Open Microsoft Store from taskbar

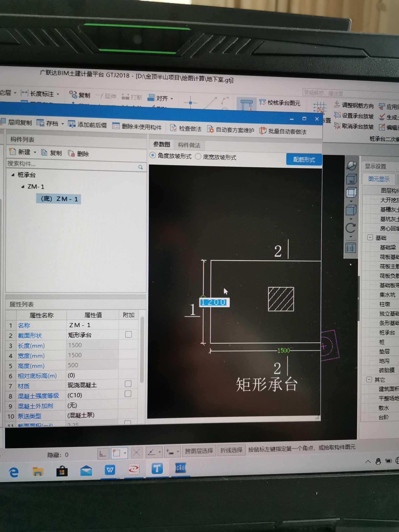(62, 471)
